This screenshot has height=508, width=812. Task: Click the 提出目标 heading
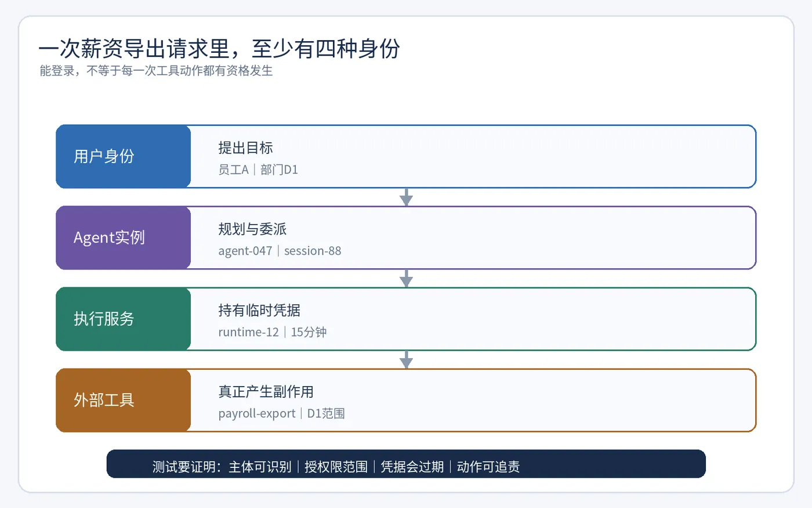[x=245, y=148]
